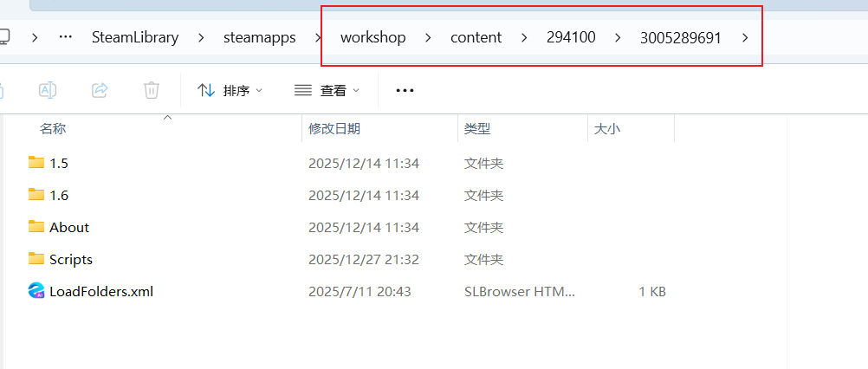Click the 1.5 folder icon
This screenshot has width=868, height=369.
pos(36,163)
